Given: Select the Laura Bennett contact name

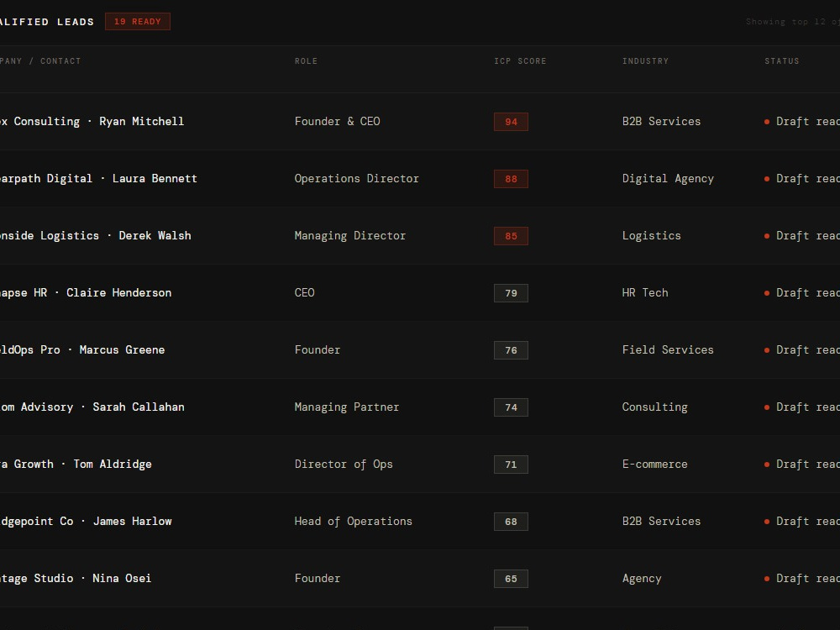Looking at the screenshot, I should point(155,178).
